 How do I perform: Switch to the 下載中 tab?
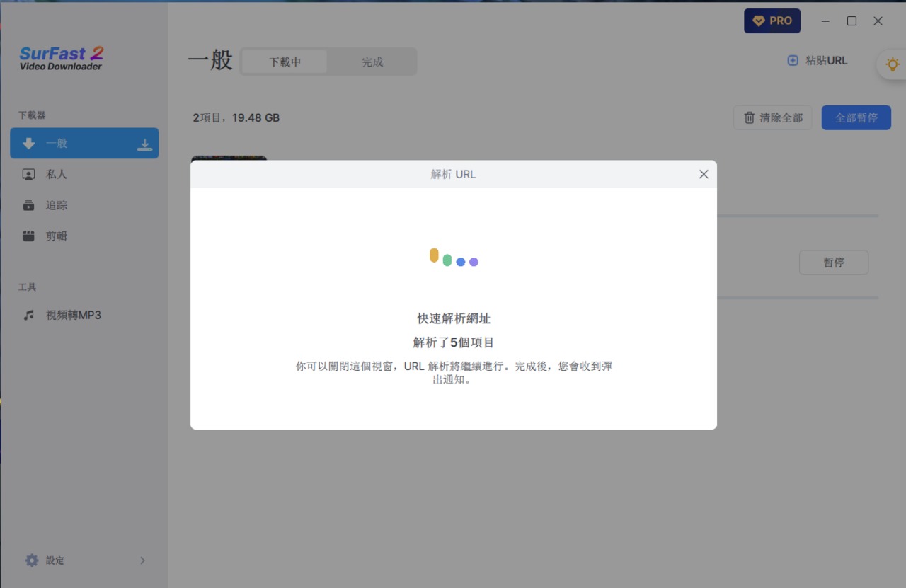tap(285, 62)
